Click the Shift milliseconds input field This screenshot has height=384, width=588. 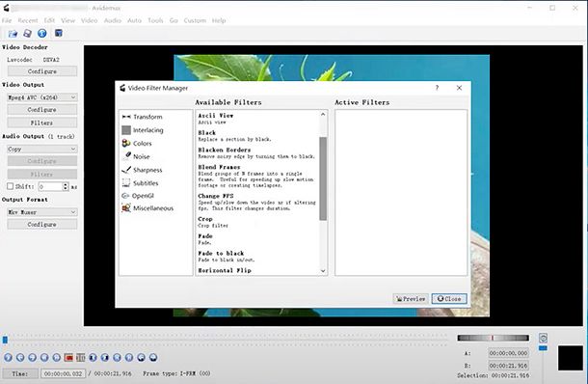tap(50, 186)
